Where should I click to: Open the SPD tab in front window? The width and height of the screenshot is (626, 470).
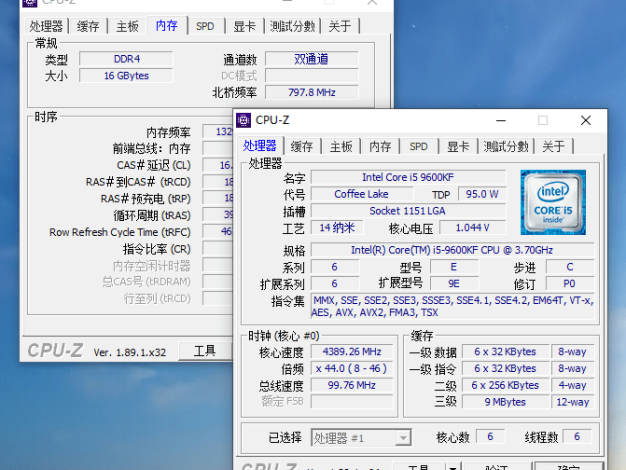[418, 147]
